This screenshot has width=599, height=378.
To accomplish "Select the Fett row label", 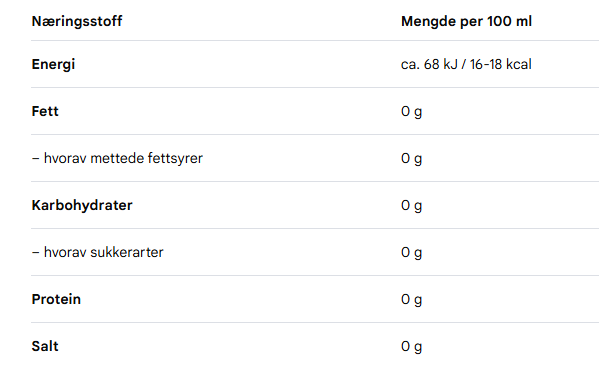I will pos(45,111).
